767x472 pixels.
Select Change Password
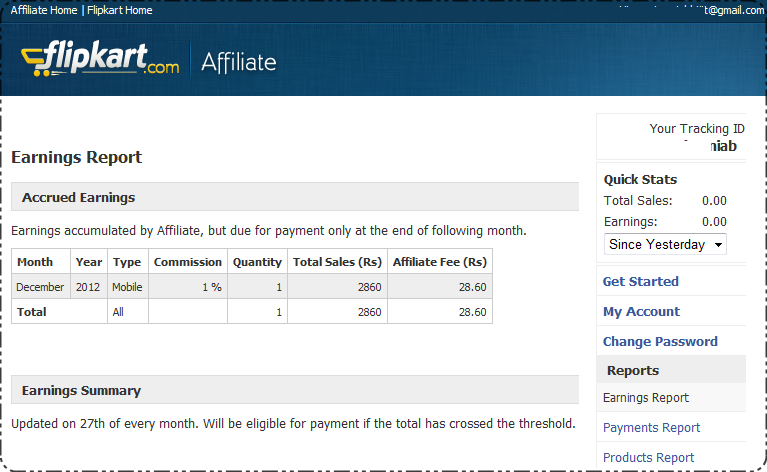pyautogui.click(x=660, y=341)
